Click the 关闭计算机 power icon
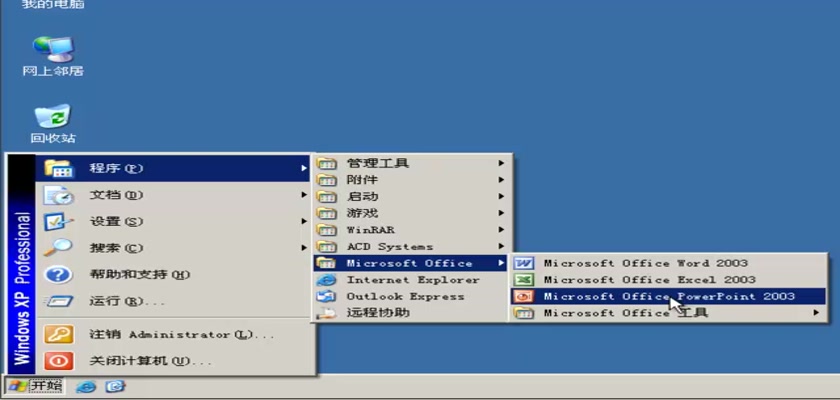This screenshot has height=400, width=840. tap(58, 361)
